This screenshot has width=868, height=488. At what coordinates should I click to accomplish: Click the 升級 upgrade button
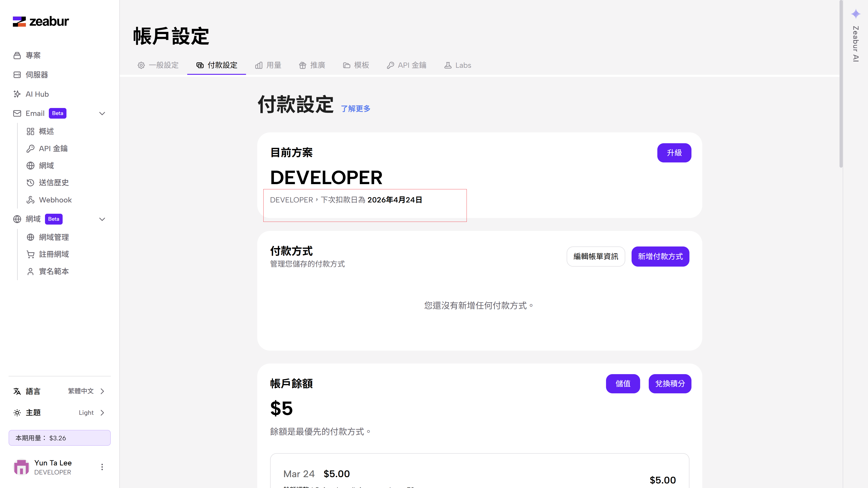(674, 153)
